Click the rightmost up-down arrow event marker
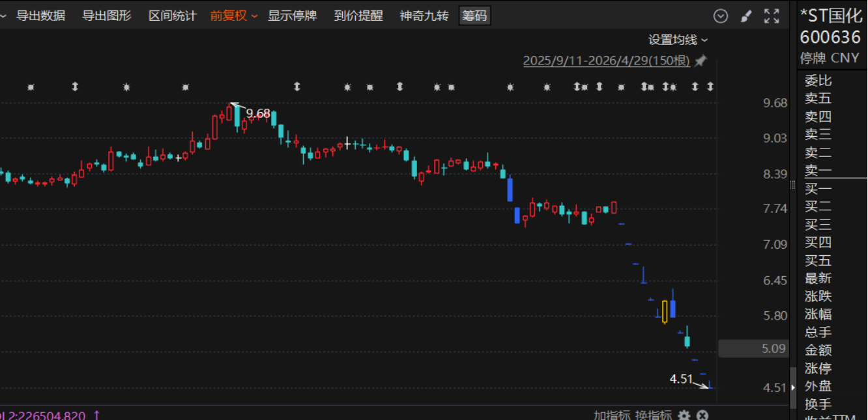The width and height of the screenshot is (868, 420). [x=710, y=86]
